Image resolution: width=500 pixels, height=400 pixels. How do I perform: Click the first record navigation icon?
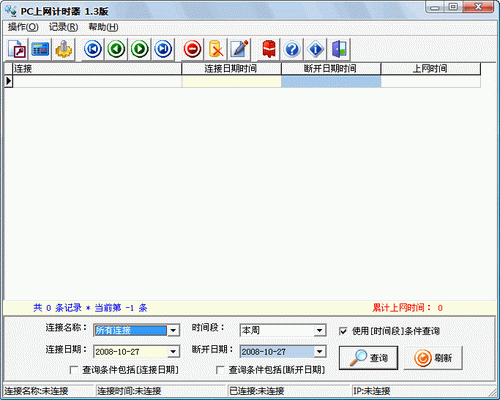point(93,49)
